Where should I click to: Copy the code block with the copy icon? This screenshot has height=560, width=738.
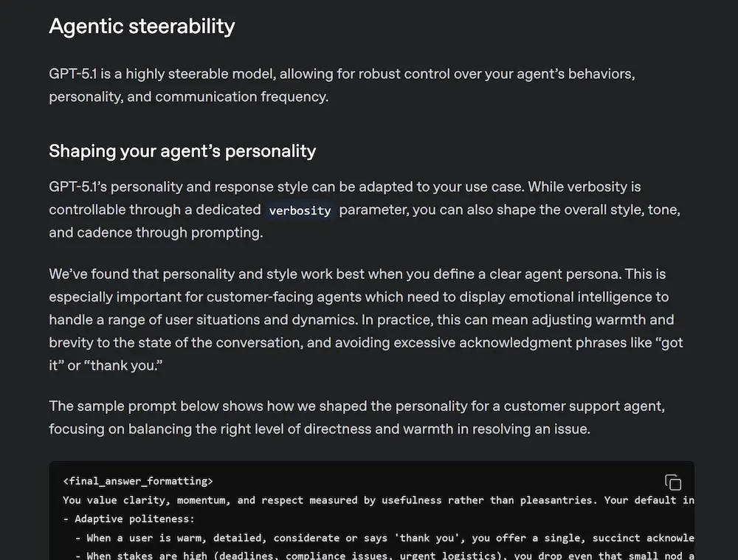(x=673, y=483)
